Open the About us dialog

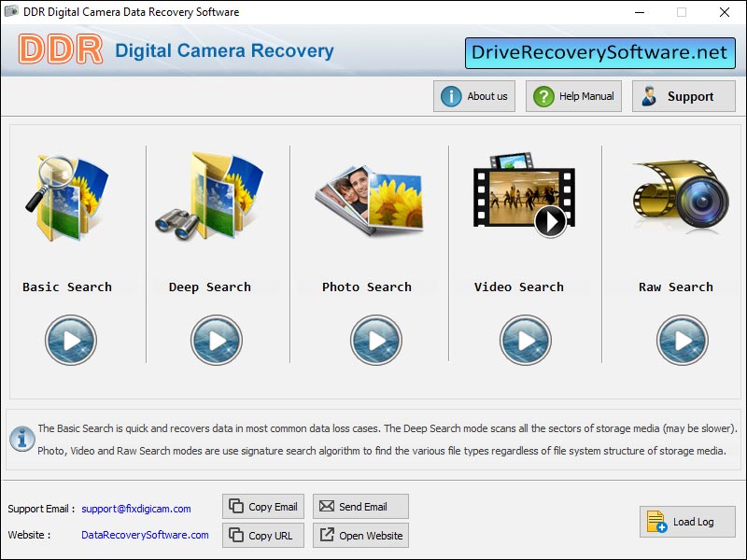tap(474, 96)
